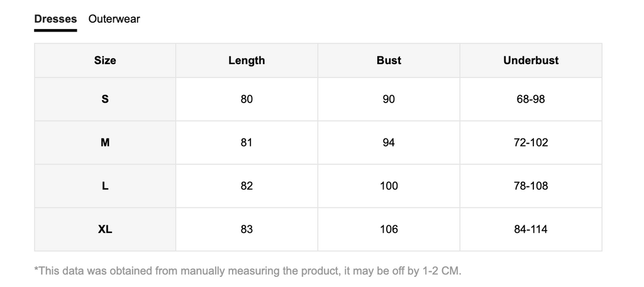Select the XL size row label
The image size is (644, 287).
pyautogui.click(x=105, y=230)
